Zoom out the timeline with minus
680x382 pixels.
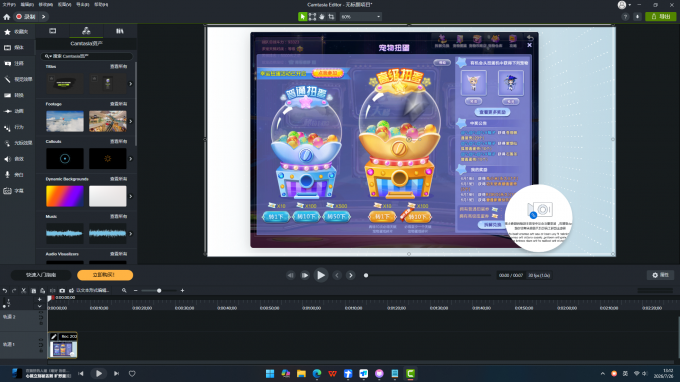click(136, 291)
